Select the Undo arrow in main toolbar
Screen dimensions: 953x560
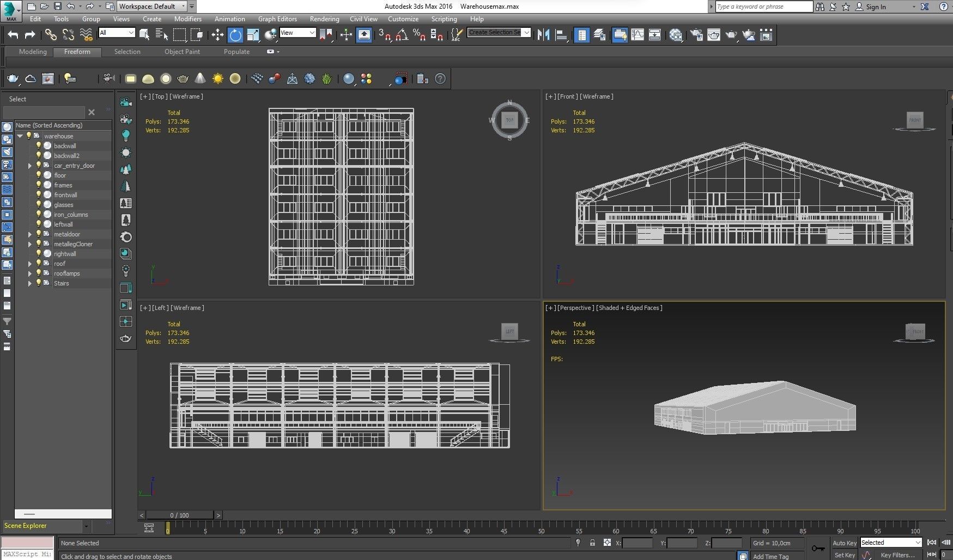[13, 35]
